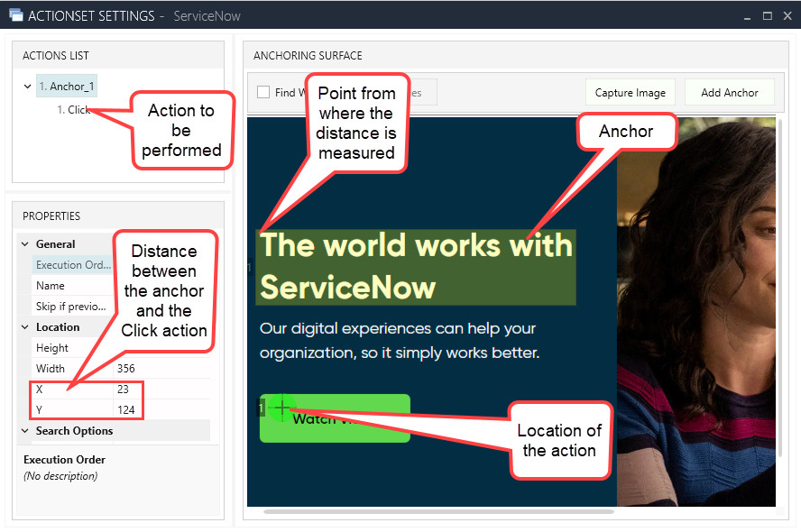Click the highlighted anchor headline region
Screen dimensions: 801x532
(x=416, y=268)
